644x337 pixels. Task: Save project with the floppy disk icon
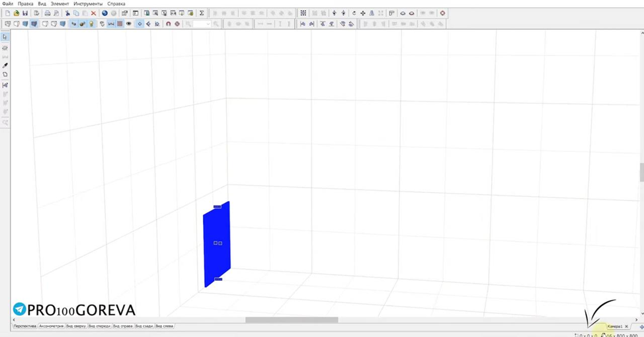[x=25, y=13]
